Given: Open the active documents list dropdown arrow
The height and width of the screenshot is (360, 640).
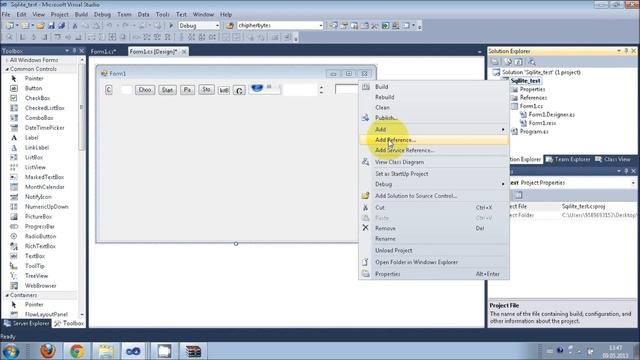Looking at the screenshot, I should pos(480,51).
